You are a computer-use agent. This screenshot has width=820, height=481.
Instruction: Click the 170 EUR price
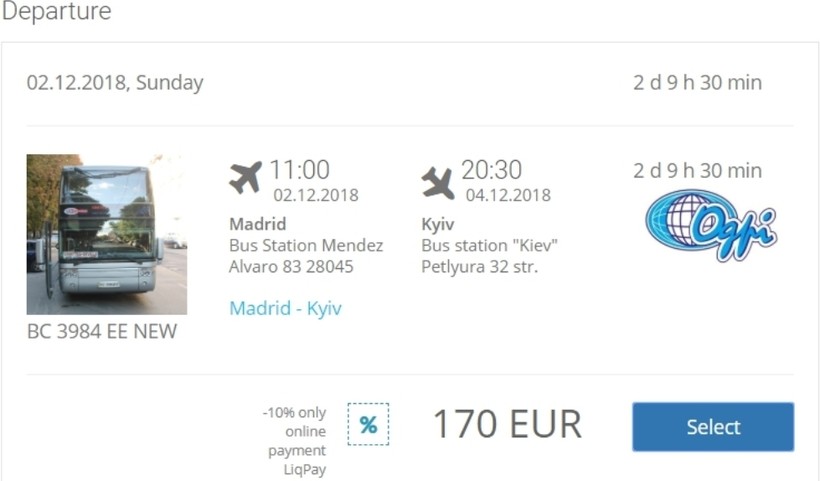tap(506, 424)
